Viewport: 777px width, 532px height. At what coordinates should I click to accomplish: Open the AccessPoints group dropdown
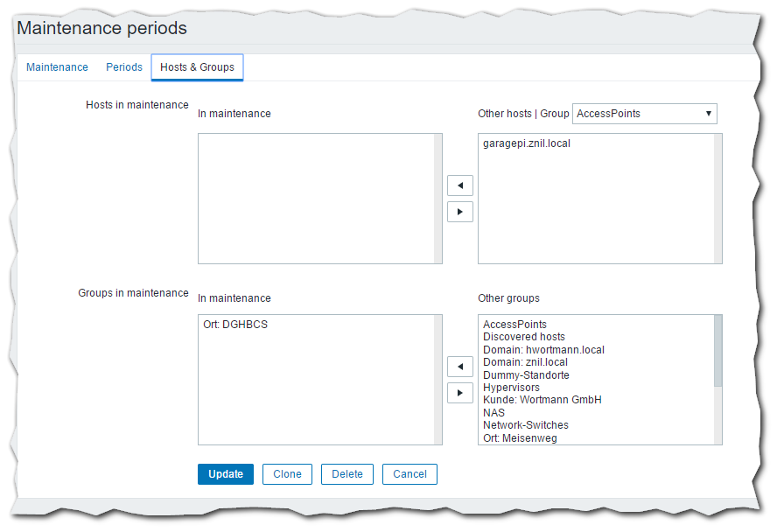[644, 114]
